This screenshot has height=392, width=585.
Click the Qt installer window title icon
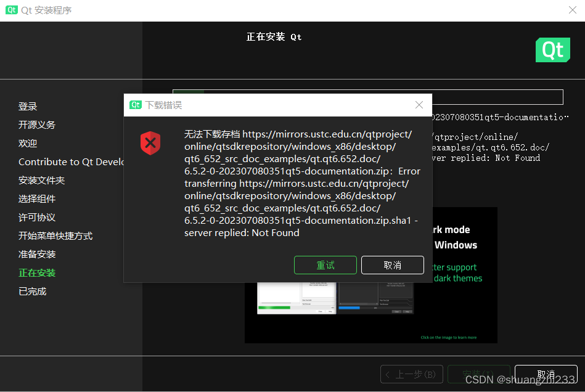point(12,10)
